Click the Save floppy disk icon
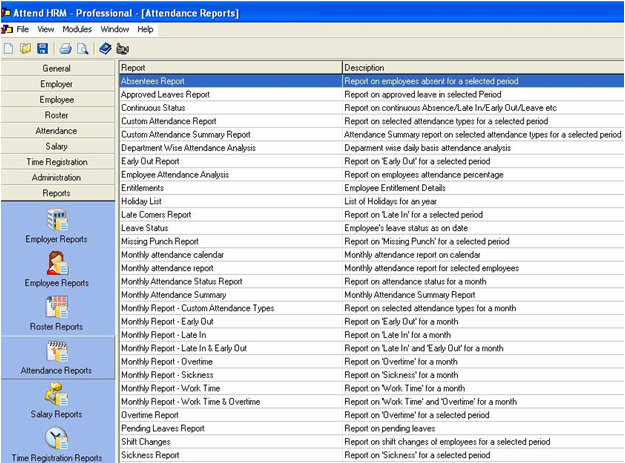 click(x=42, y=49)
